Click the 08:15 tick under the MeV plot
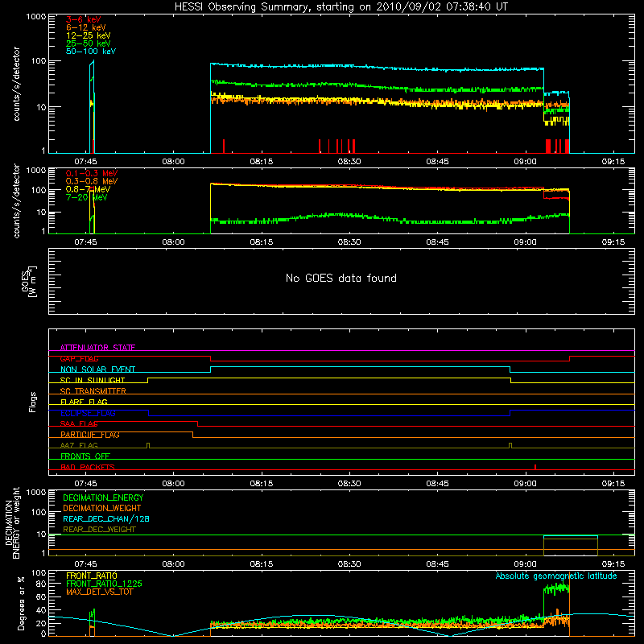644x644 pixels. (x=261, y=242)
